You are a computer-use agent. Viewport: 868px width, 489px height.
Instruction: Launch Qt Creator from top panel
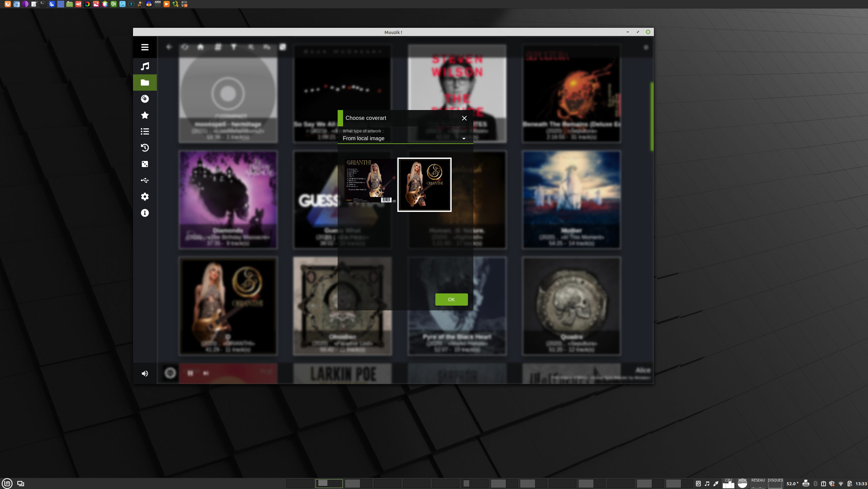[x=113, y=4]
